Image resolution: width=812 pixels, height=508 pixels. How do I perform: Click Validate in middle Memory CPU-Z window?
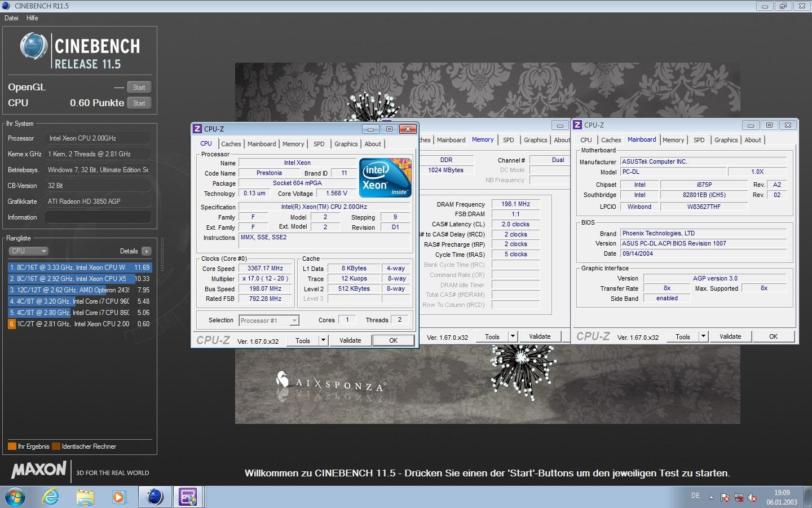(540, 336)
